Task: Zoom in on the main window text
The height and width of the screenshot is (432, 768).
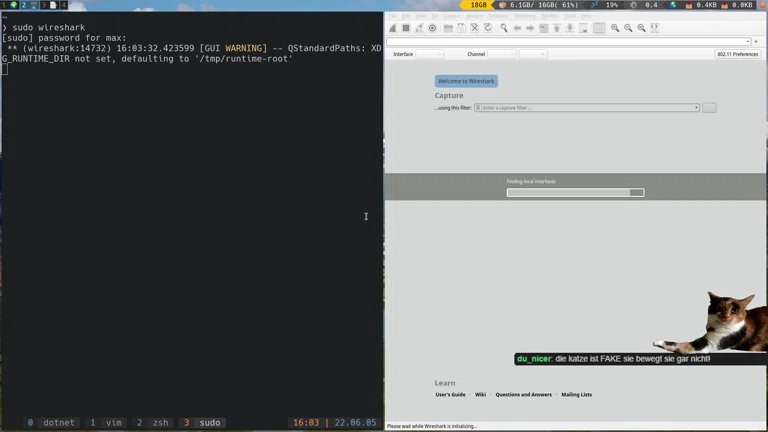Action: point(615,28)
